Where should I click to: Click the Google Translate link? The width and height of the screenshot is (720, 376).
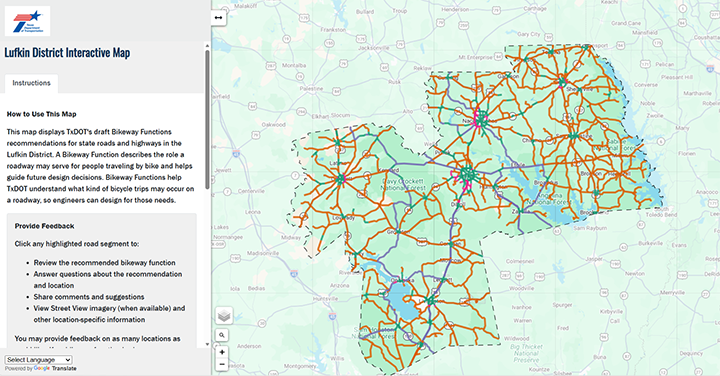pyautogui.click(x=55, y=369)
